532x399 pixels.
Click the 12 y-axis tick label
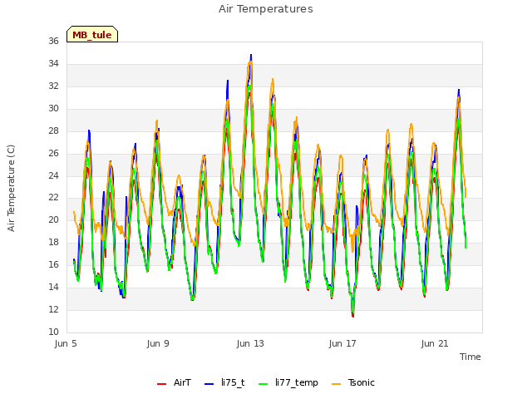coord(53,309)
